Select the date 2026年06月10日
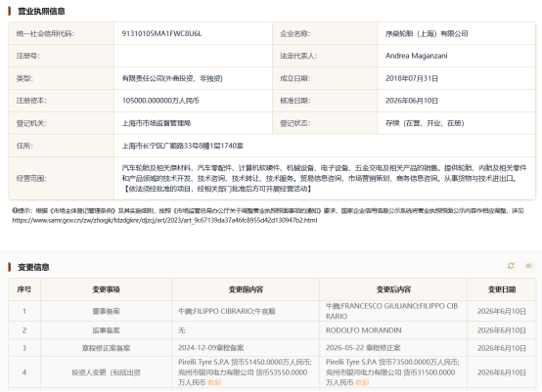 pyautogui.click(x=412, y=101)
